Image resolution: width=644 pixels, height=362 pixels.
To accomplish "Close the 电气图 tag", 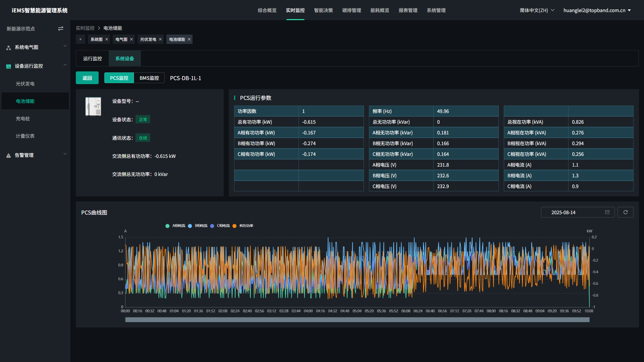I will coord(132,39).
